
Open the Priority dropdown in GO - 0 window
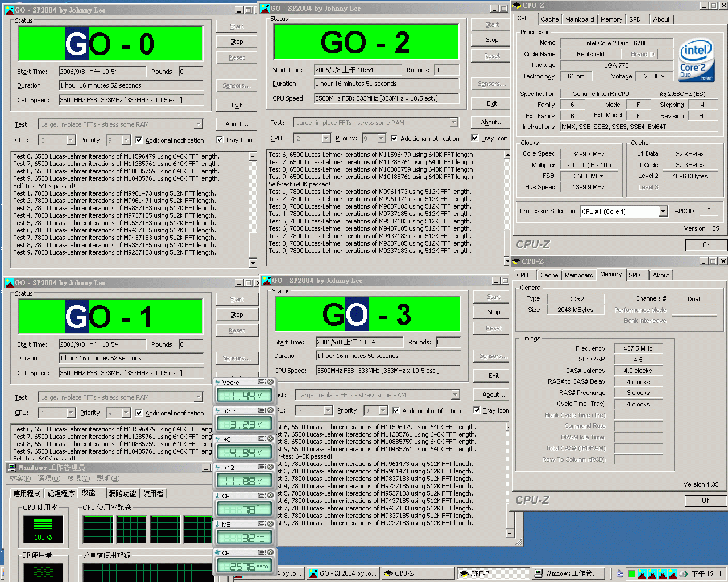coord(126,140)
